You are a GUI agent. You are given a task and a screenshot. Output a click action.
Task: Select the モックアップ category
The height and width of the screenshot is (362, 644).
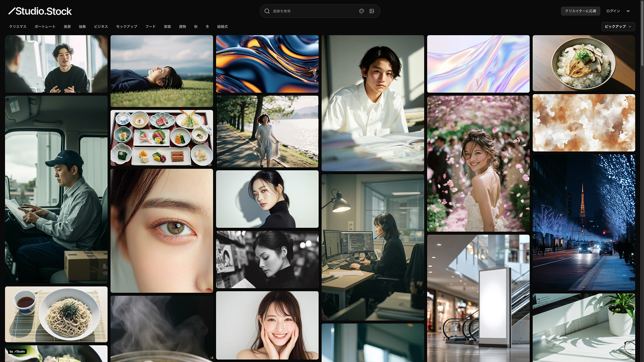126,26
